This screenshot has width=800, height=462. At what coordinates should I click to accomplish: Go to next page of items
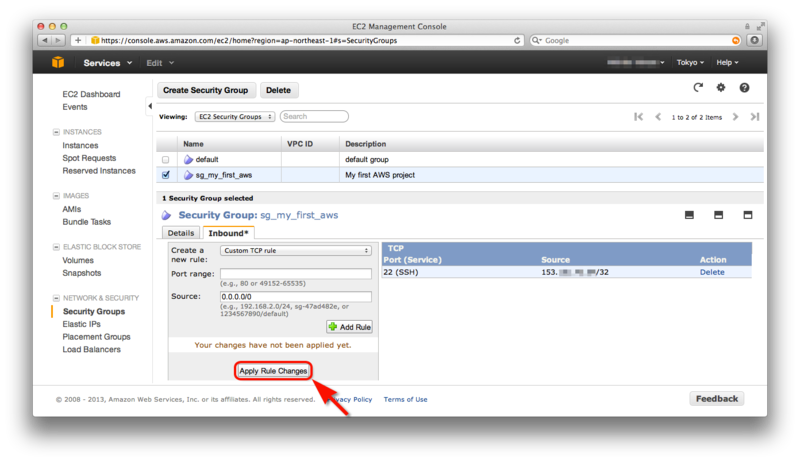[x=735, y=117]
